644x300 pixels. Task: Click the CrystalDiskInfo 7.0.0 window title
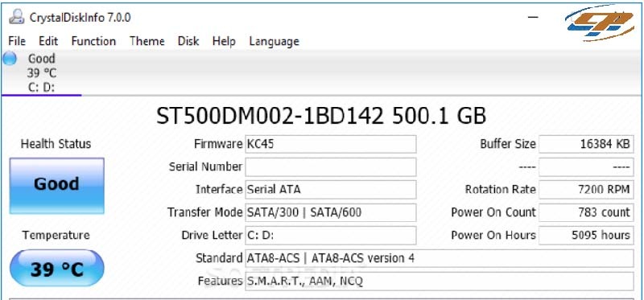coord(80,18)
